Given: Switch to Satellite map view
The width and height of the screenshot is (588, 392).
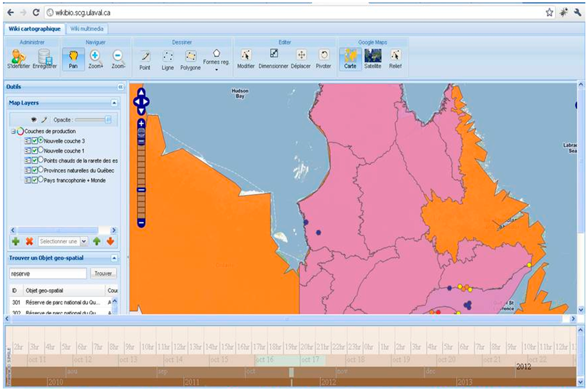Looking at the screenshot, I should point(373,59).
